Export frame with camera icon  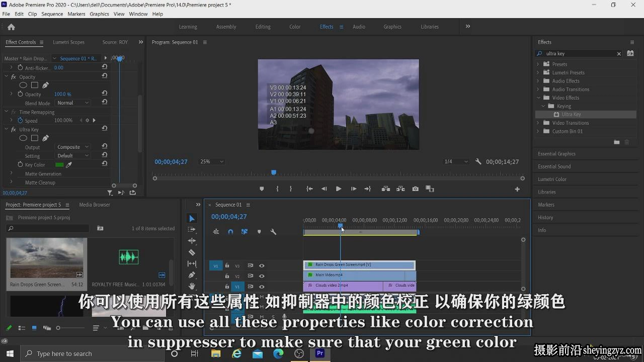(x=415, y=189)
